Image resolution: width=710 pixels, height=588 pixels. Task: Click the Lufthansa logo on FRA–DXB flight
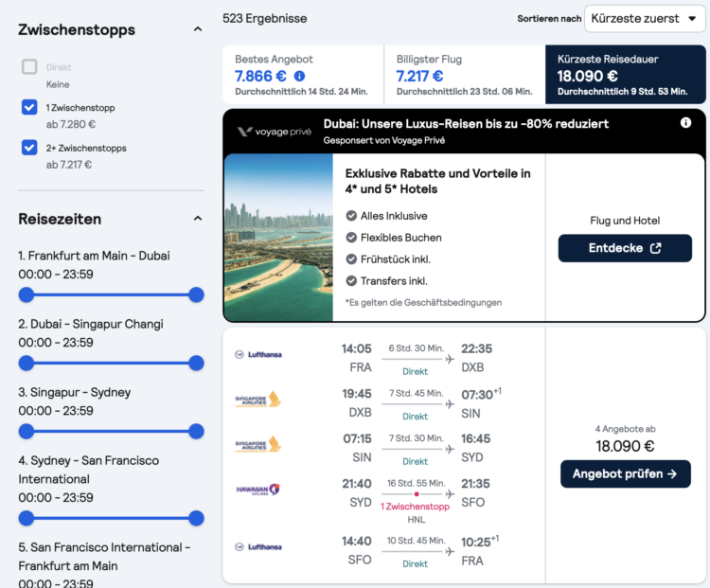coord(258,354)
